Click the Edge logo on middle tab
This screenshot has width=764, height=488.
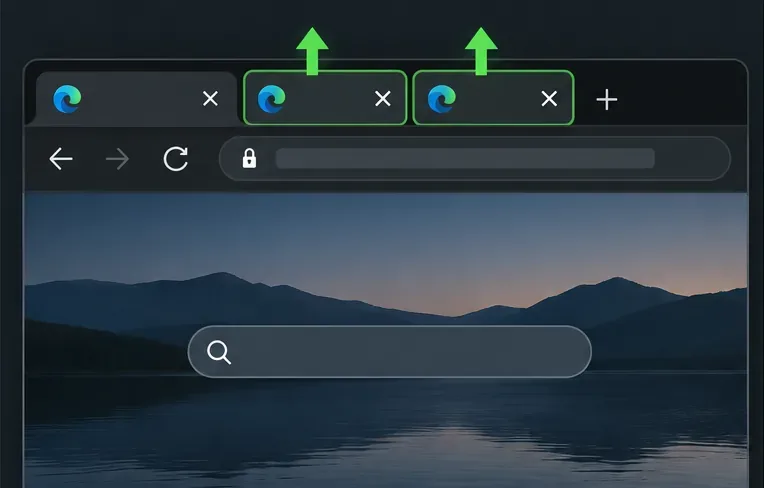coord(271,99)
